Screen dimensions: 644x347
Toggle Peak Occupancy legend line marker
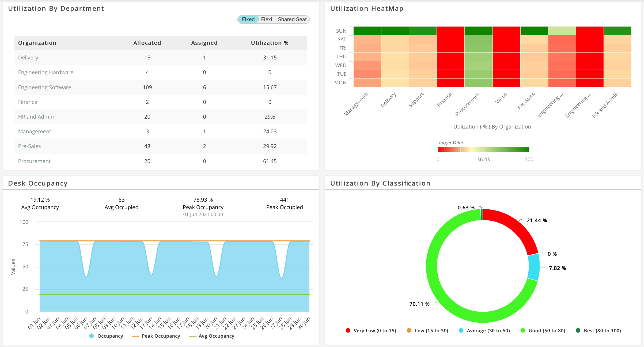click(136, 336)
